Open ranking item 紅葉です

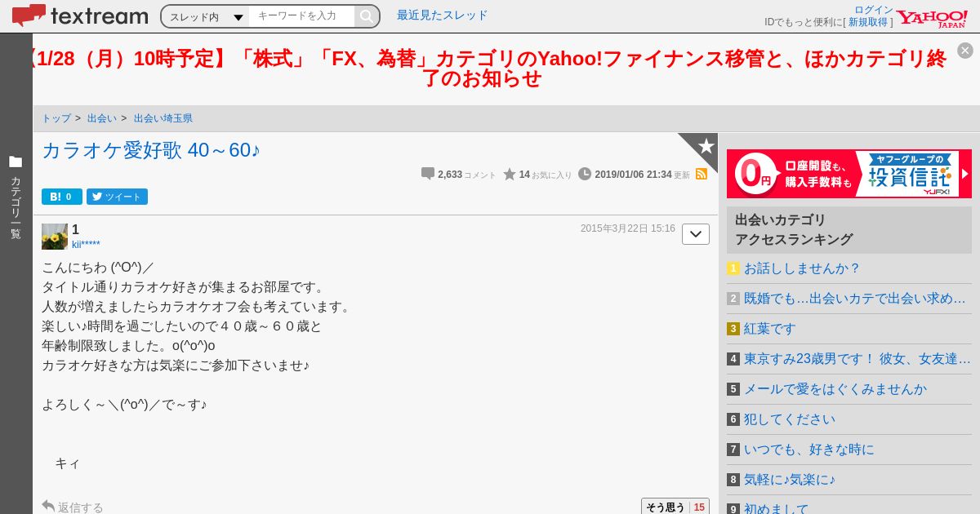(769, 329)
